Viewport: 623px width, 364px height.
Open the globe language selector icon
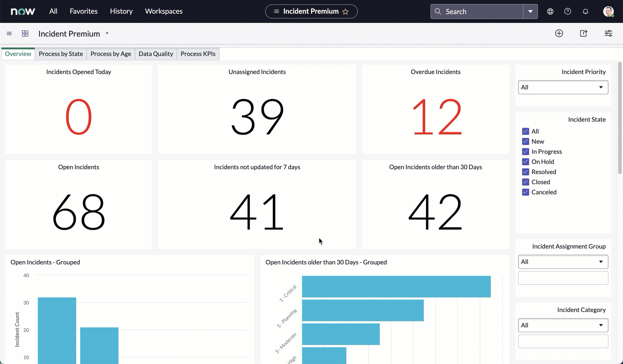(x=550, y=11)
